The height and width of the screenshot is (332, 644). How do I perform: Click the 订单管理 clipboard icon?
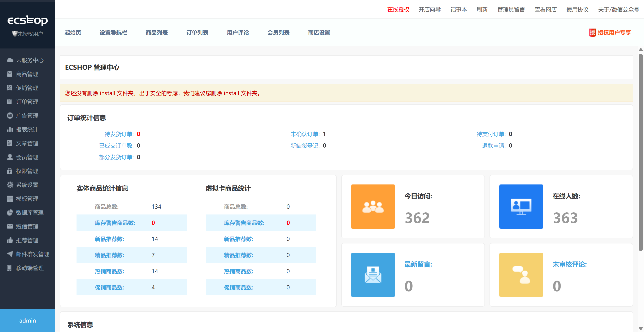[9, 102]
